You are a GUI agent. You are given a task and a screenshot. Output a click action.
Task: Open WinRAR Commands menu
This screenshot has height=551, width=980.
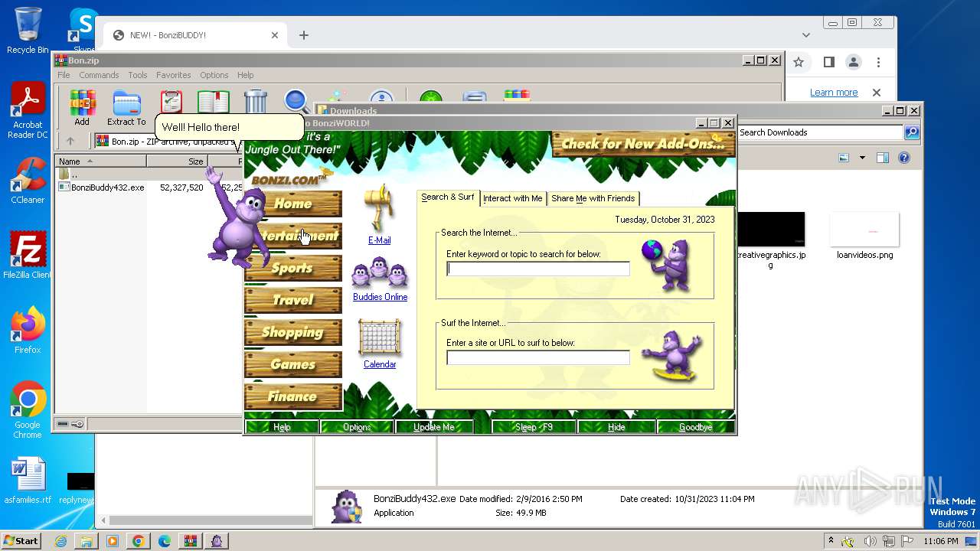click(99, 75)
